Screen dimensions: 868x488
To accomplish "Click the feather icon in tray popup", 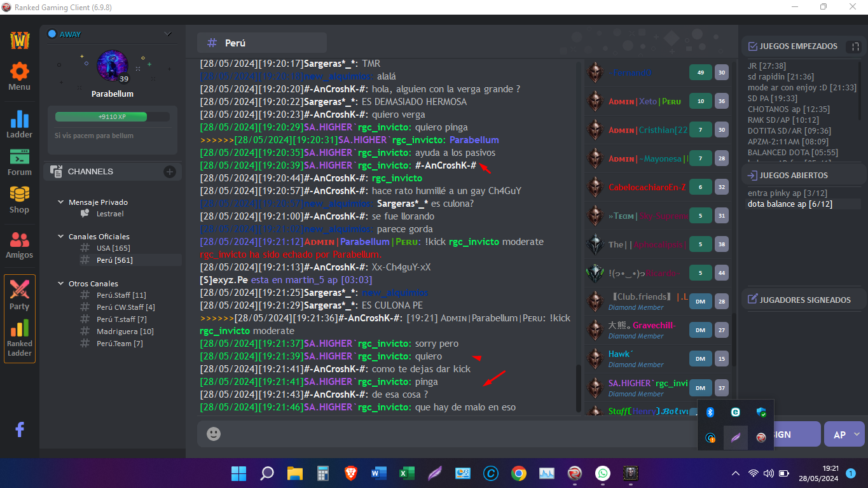I will [736, 438].
